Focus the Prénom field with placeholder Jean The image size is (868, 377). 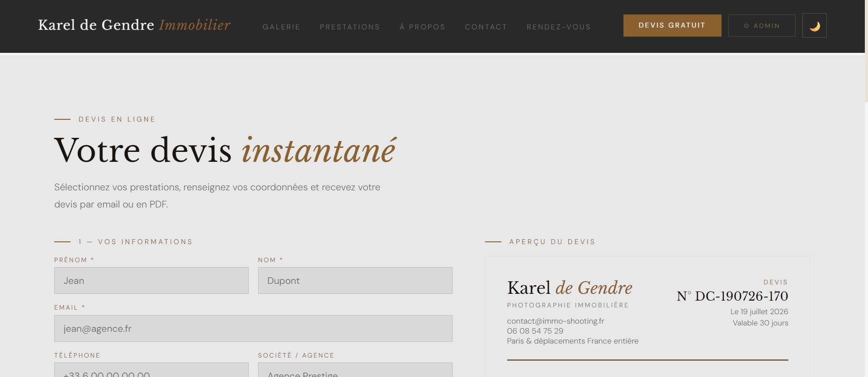151,280
